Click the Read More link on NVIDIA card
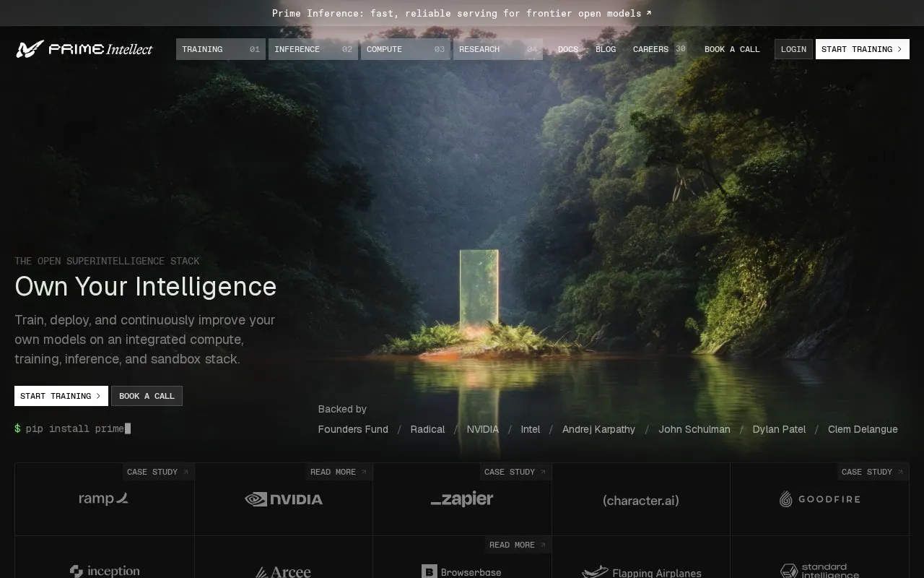 point(339,472)
